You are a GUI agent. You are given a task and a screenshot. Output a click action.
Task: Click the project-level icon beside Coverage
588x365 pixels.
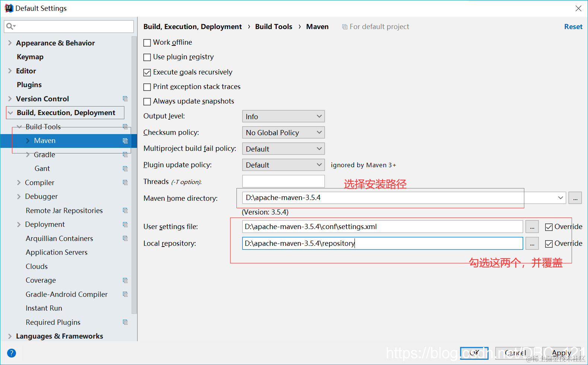125,280
